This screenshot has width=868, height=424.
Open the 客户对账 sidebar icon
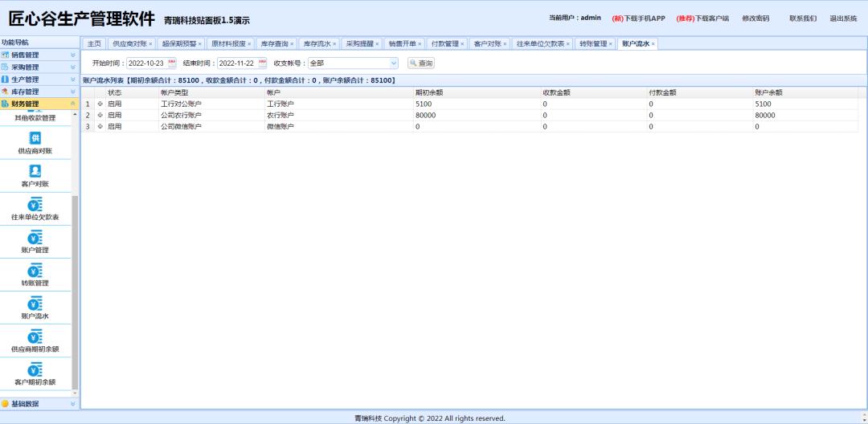click(x=35, y=171)
